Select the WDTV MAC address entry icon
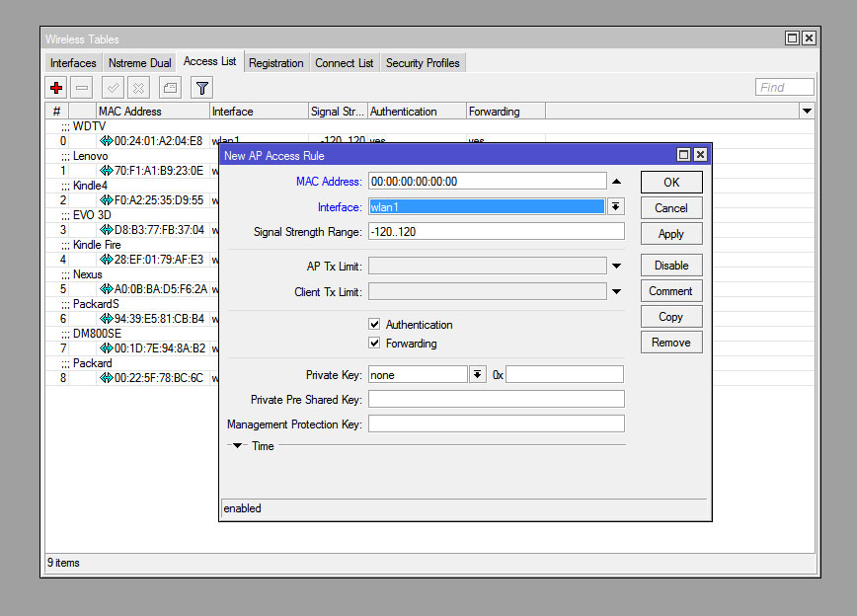Image resolution: width=857 pixels, height=616 pixels. (107, 141)
